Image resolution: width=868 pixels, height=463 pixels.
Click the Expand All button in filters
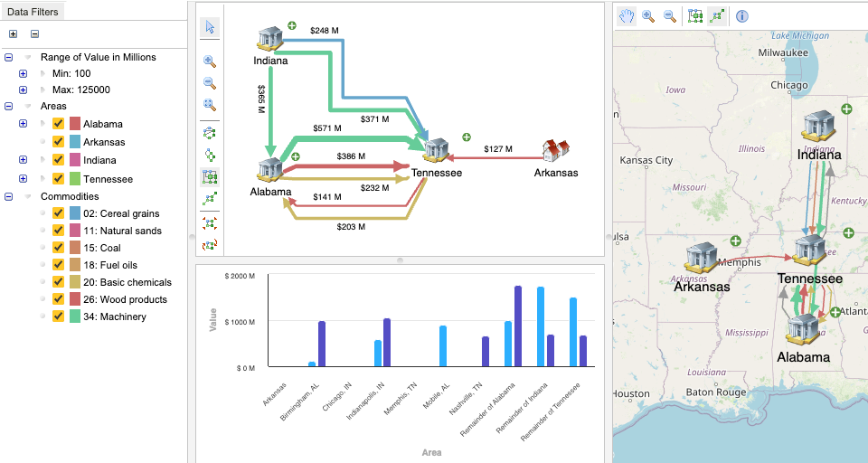point(13,34)
